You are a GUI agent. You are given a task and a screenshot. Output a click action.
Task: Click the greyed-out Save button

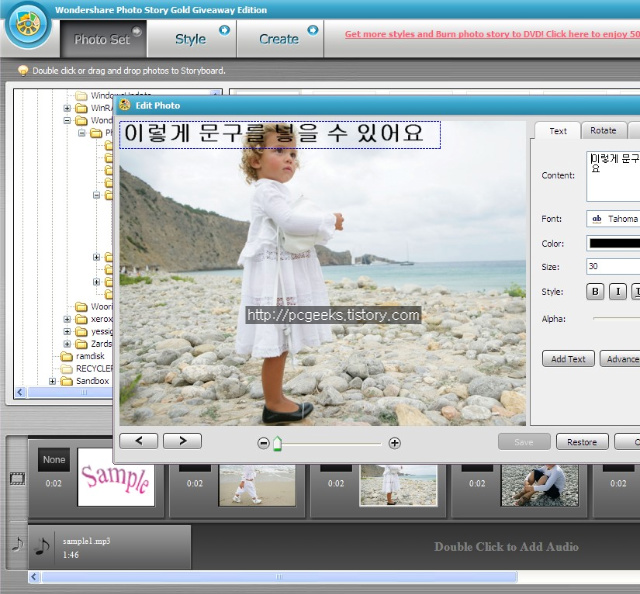(x=524, y=442)
